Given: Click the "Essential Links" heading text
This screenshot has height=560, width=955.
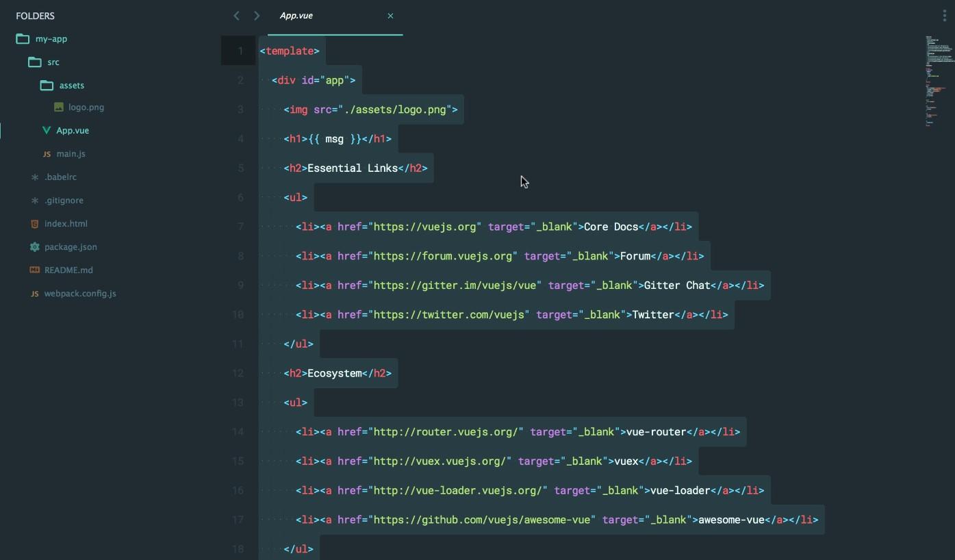Looking at the screenshot, I should click(x=353, y=168).
